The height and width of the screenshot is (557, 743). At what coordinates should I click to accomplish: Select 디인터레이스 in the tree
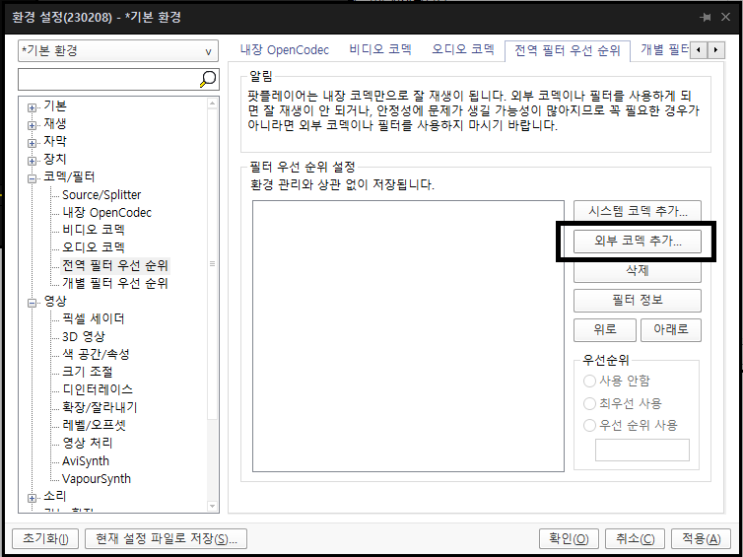[98, 390]
